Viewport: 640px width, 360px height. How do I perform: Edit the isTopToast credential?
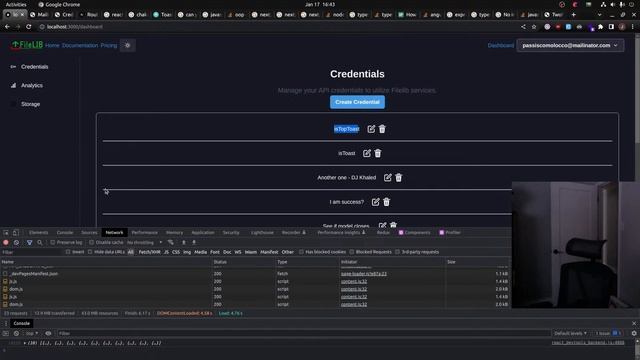point(371,129)
